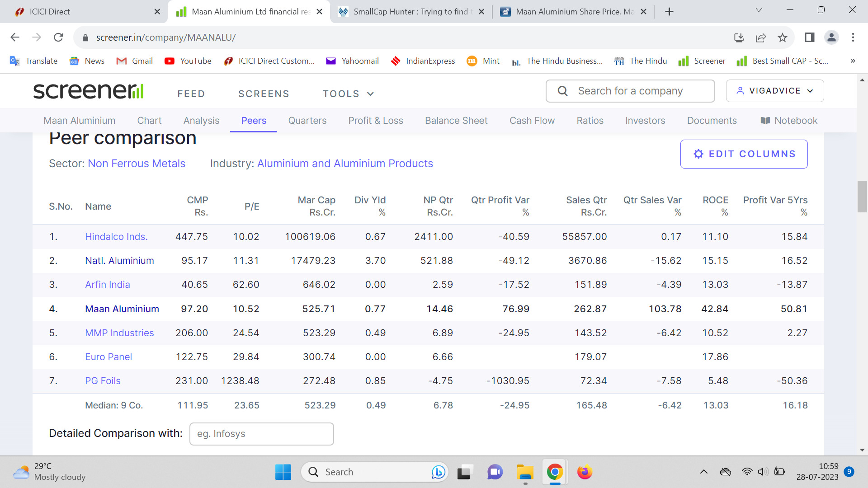Image resolution: width=868 pixels, height=488 pixels.
Task: Click the Windows taskbar Search box
Action: [374, 472]
